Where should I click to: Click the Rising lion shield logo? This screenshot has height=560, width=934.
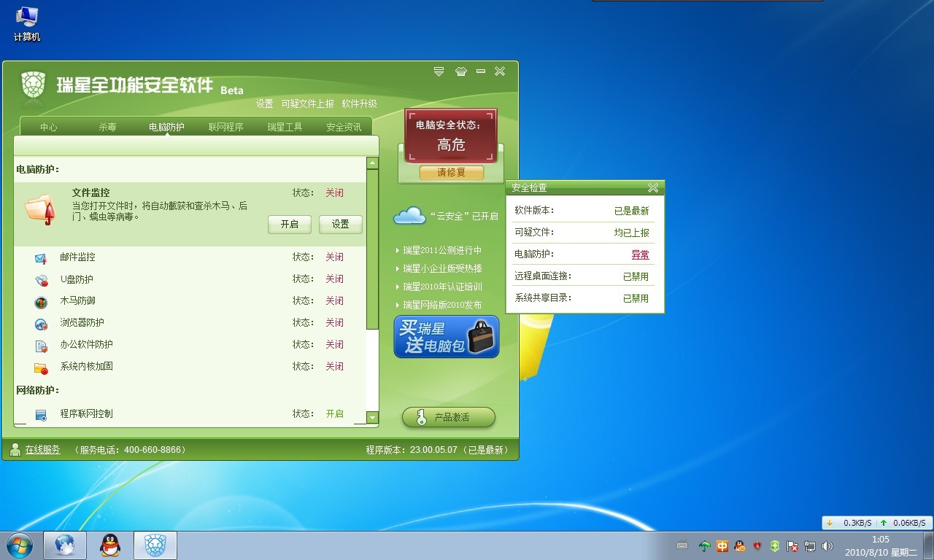(x=33, y=85)
